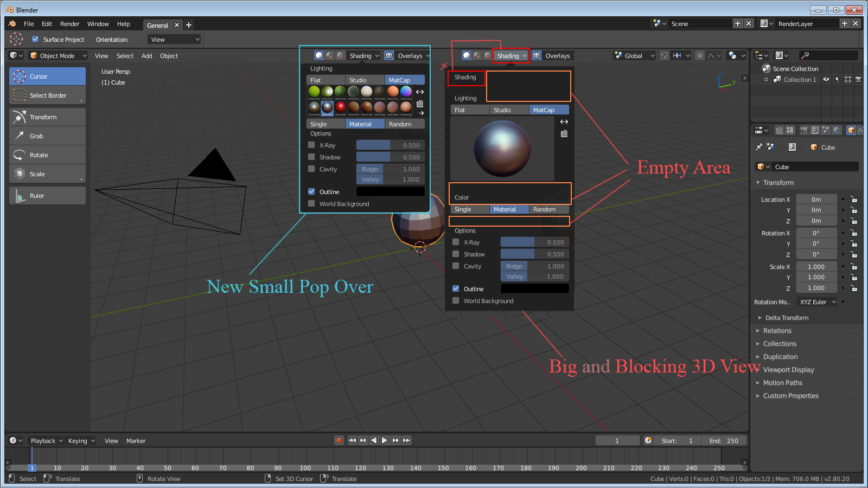Enable World Background in the right popover
Image resolution: width=868 pixels, height=488 pixels.
456,301
